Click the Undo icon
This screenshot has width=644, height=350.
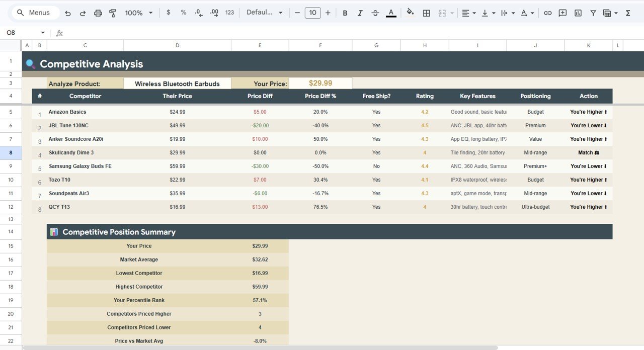(x=68, y=13)
